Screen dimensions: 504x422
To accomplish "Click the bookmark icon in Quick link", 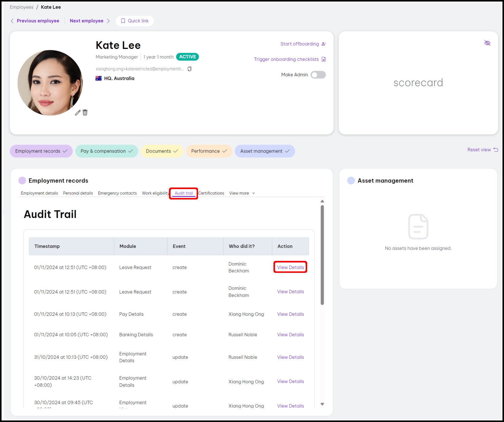I will point(123,21).
